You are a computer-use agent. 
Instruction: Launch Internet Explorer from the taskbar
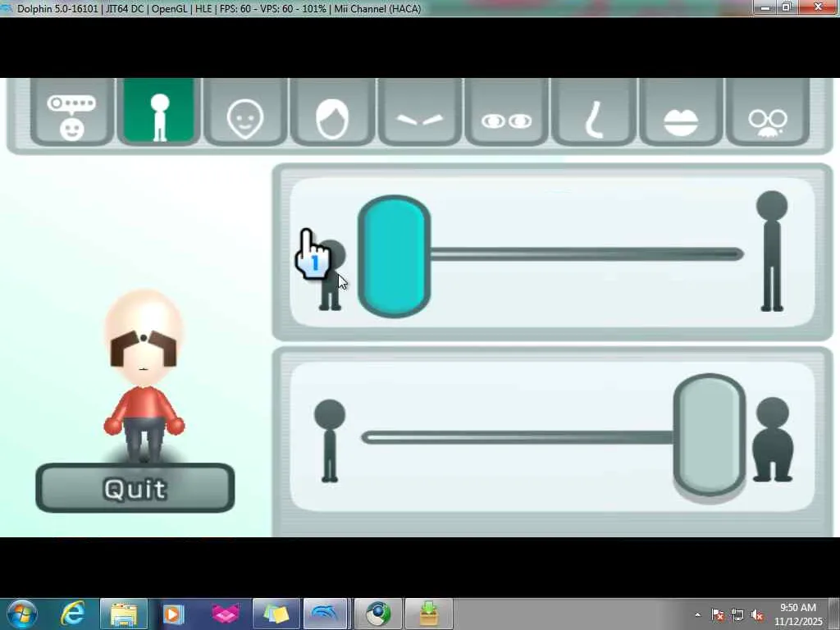[x=73, y=614]
